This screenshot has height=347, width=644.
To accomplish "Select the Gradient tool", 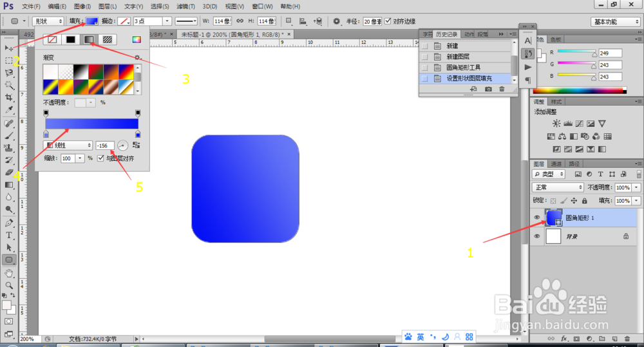I will point(8,185).
